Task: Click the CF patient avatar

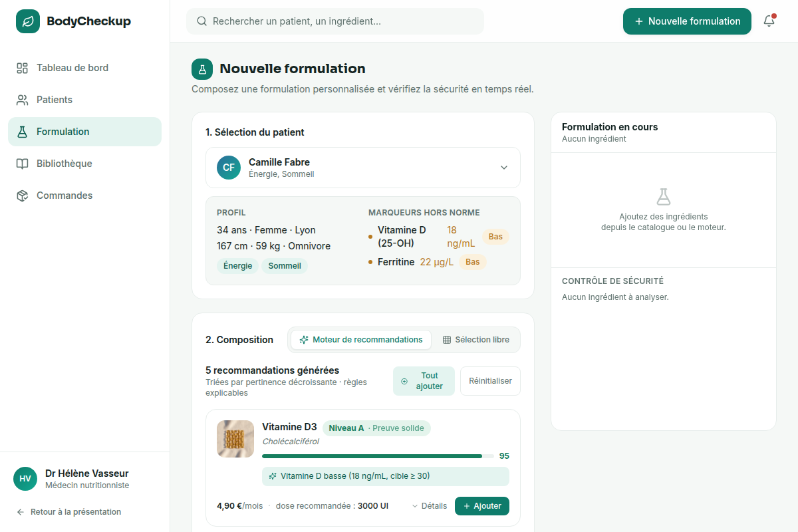Action: pos(229,168)
